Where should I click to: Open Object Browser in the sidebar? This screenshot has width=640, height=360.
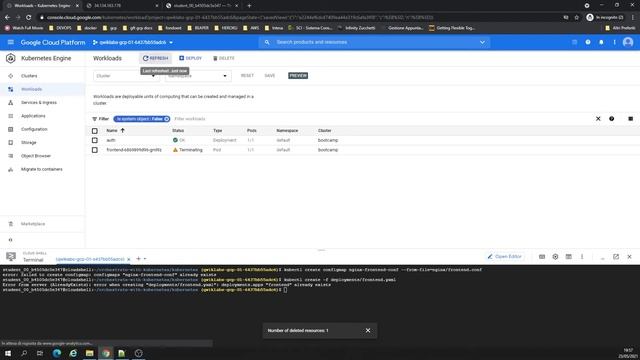(x=36, y=156)
